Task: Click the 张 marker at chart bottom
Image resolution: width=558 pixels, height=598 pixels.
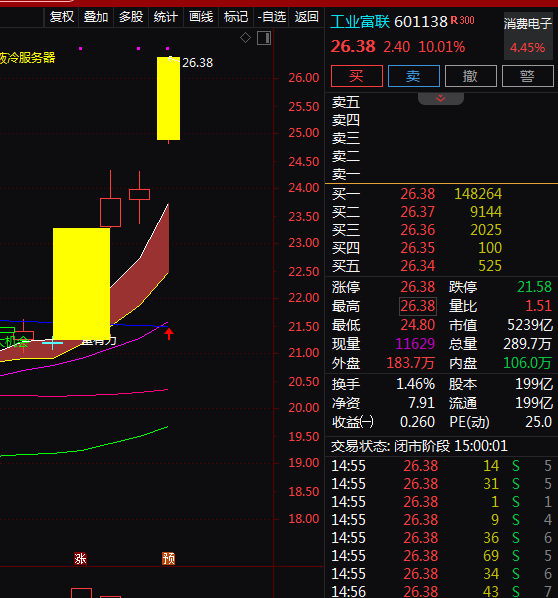Action: click(x=80, y=559)
